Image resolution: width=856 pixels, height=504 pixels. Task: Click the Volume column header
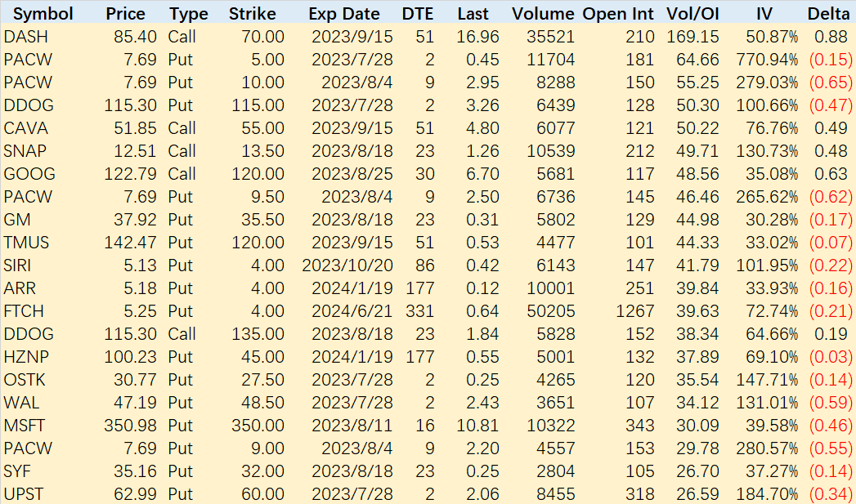coord(543,14)
